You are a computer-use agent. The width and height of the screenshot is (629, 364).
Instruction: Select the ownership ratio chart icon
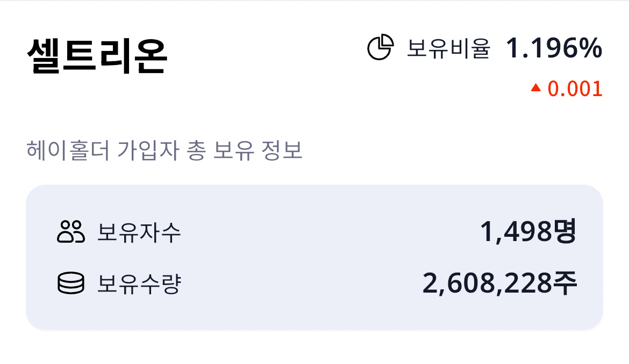(381, 48)
